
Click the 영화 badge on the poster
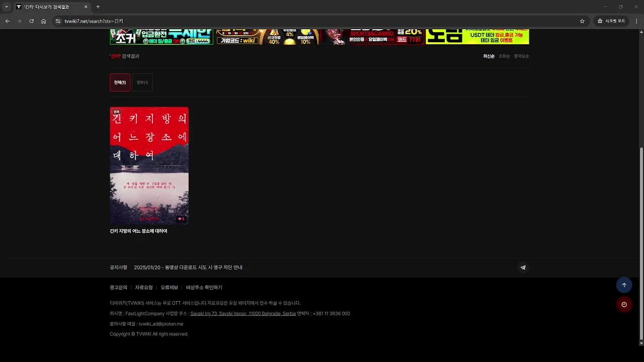click(x=116, y=112)
